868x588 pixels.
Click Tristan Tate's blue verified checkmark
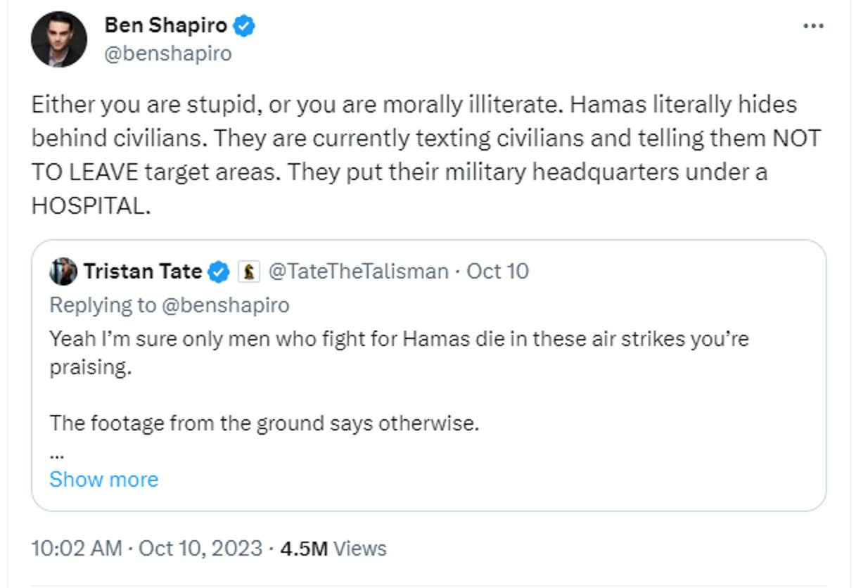click(219, 272)
